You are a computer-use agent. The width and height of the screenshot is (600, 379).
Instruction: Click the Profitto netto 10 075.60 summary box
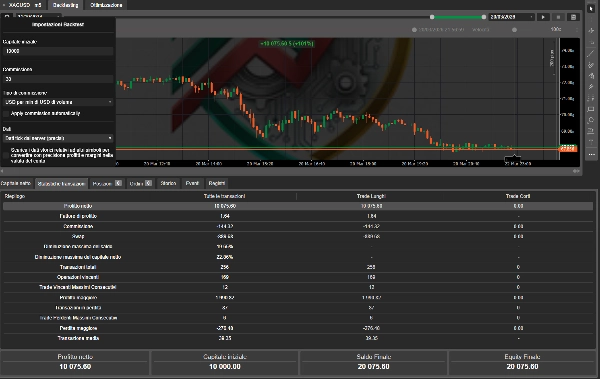(x=75, y=363)
